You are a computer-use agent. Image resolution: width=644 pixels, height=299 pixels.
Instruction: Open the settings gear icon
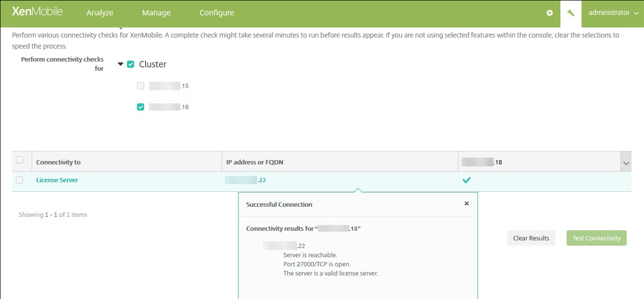[x=550, y=13]
